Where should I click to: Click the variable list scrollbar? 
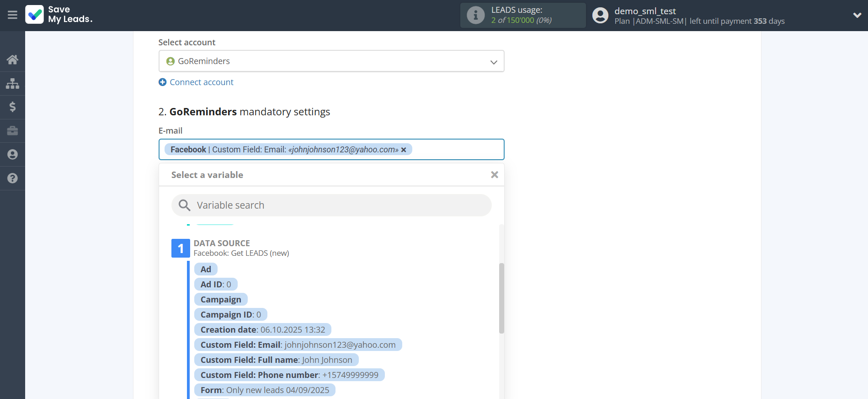tap(501, 297)
